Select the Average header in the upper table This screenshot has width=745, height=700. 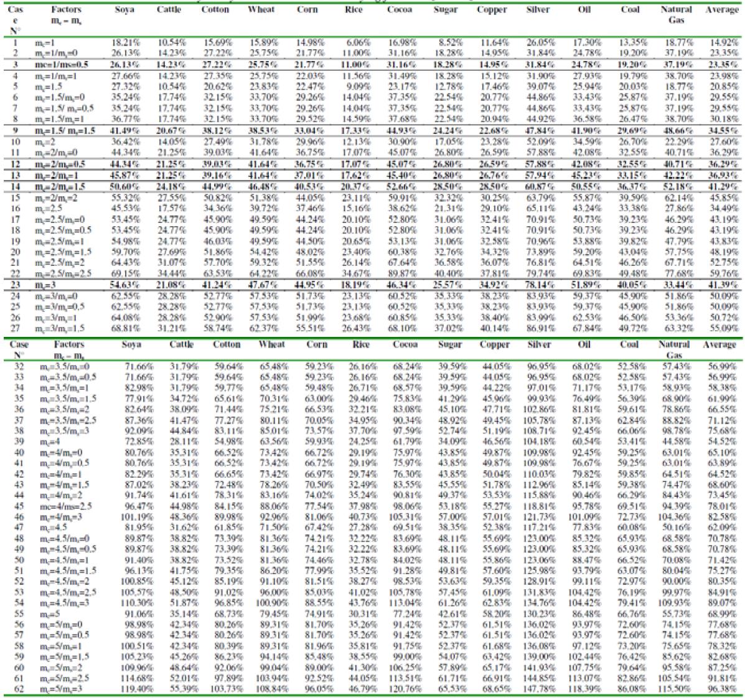[721, 10]
